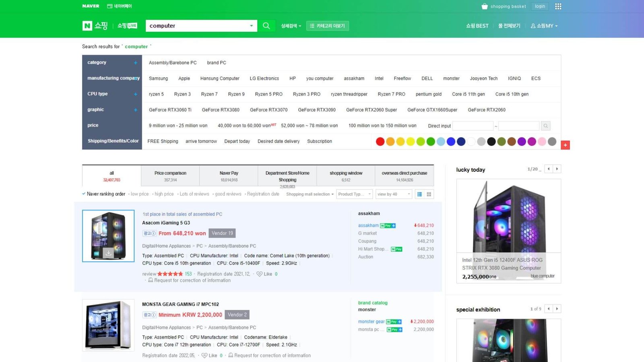This screenshot has height=362, width=644.
Task: Enable FREE Shipping filter
Action: coord(163,141)
